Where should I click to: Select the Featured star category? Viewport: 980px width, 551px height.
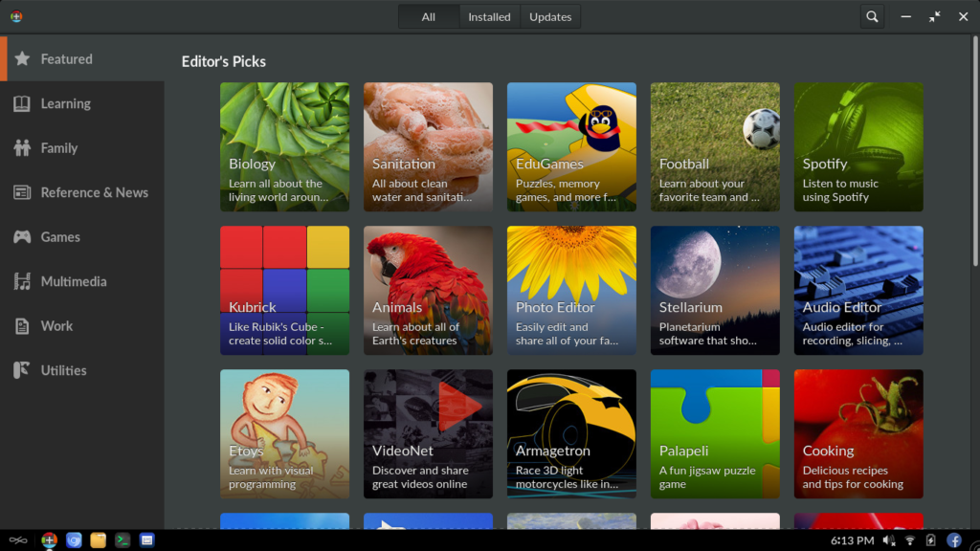click(x=82, y=58)
